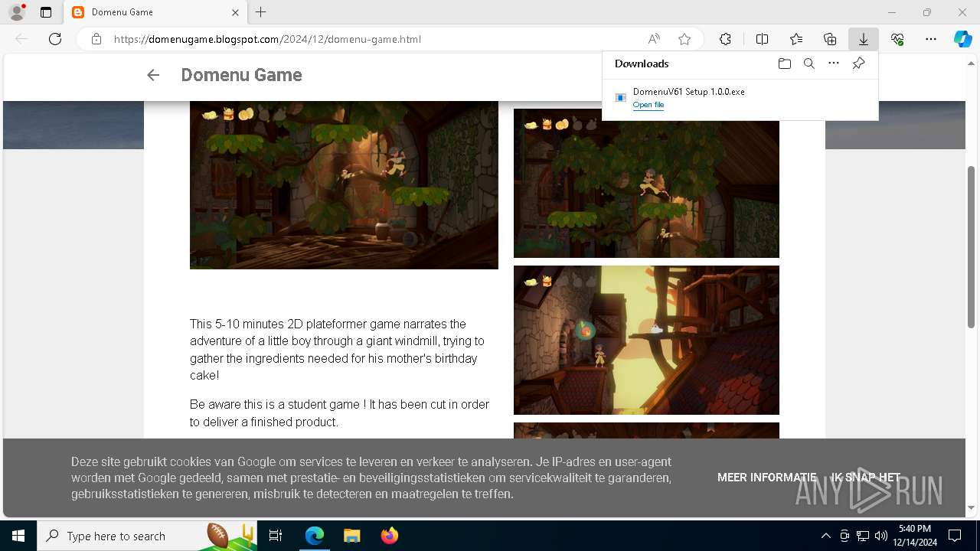Click IK SNAP HET cookie button
980x551 pixels.
click(x=866, y=478)
